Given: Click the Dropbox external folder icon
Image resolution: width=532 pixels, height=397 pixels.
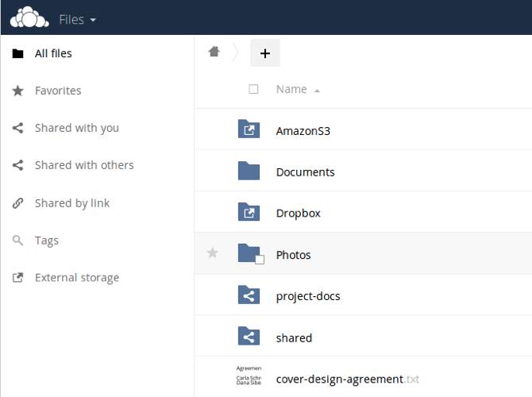Looking at the screenshot, I should [249, 212].
